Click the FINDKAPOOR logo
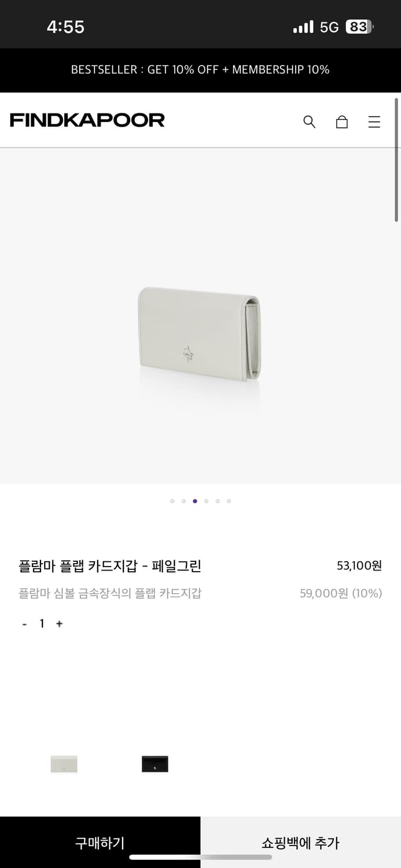The image size is (401, 868). [x=86, y=120]
